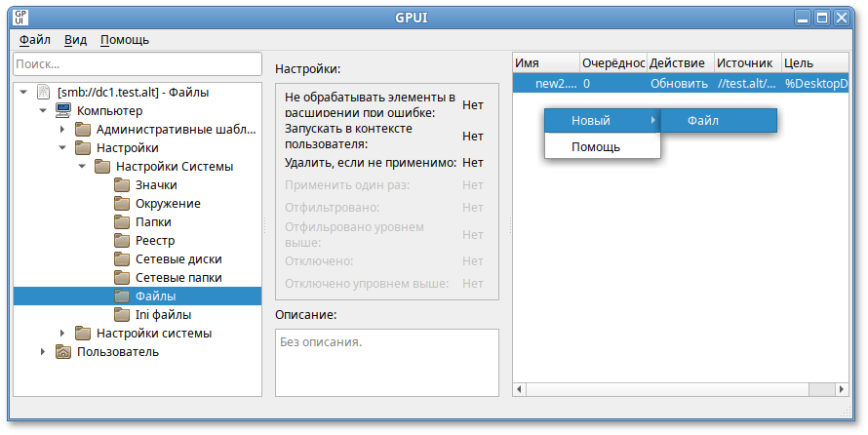Expand the Административные шабл... node
Viewport: 868px width, 435px height.
click(x=62, y=130)
